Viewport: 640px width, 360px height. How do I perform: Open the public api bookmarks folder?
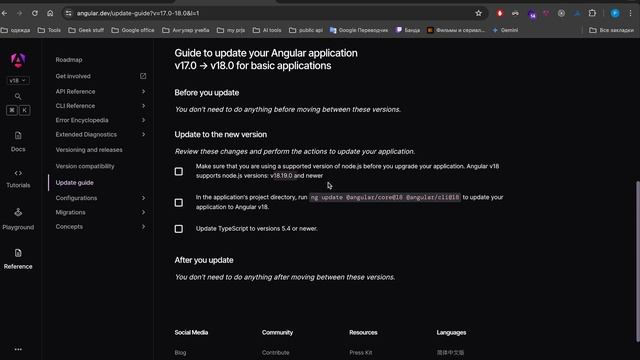306,30
